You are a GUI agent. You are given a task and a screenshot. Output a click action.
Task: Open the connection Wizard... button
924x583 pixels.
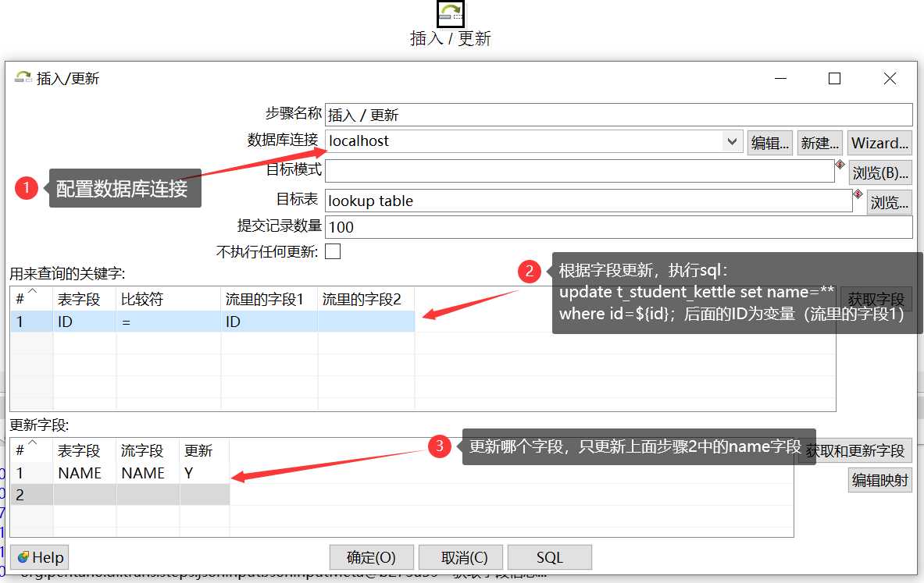tap(879, 143)
